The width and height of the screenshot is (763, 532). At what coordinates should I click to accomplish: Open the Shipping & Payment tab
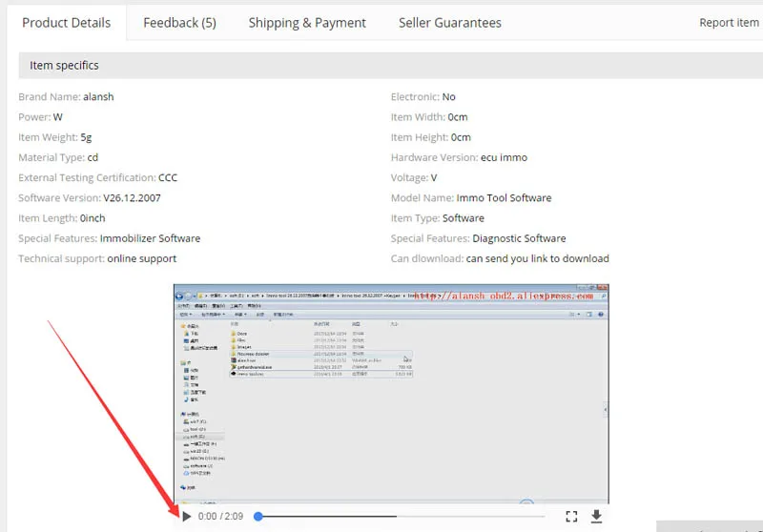point(307,23)
